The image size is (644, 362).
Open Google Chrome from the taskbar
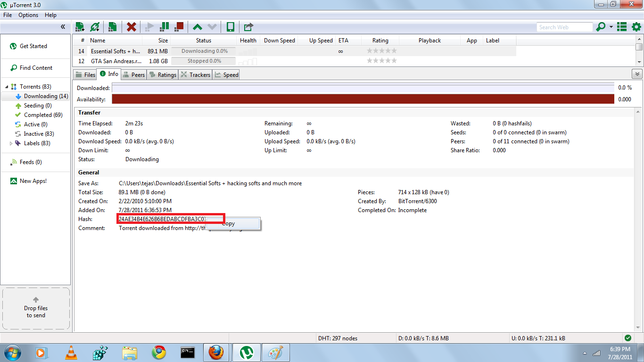click(159, 353)
